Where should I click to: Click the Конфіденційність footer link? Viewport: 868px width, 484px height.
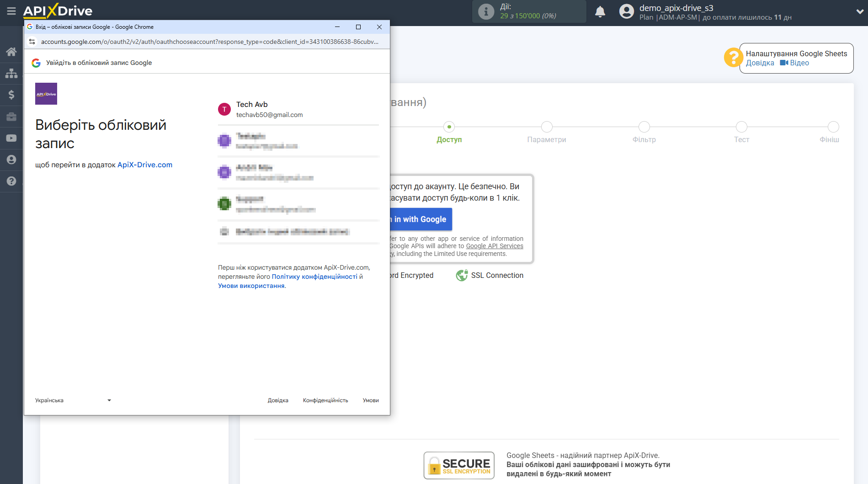point(325,400)
